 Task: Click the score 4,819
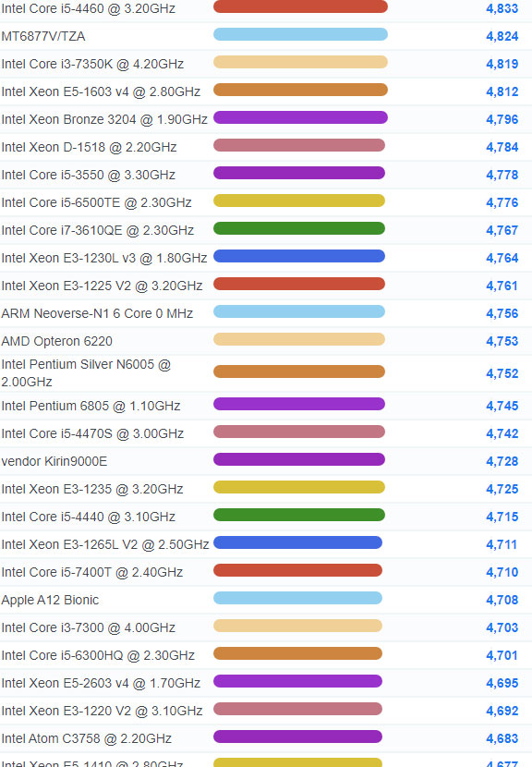point(502,64)
